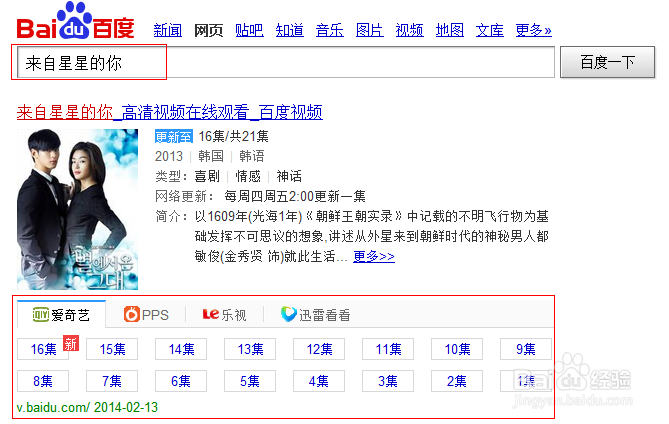The image size is (669, 424).
Task: Click the red Le logo icon
Action: point(211,314)
